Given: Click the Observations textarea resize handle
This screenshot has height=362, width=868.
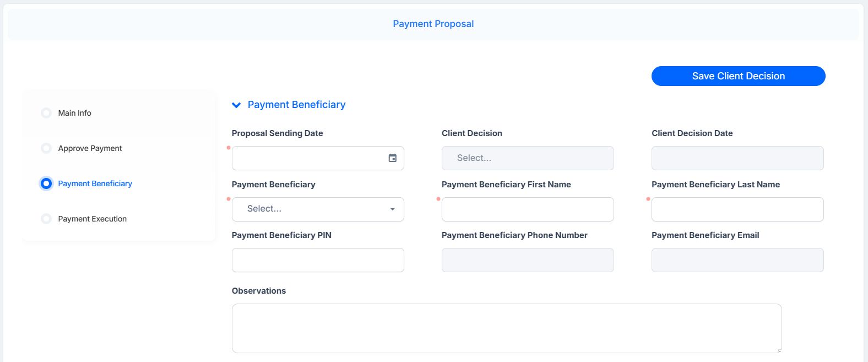Looking at the screenshot, I should pos(779,350).
